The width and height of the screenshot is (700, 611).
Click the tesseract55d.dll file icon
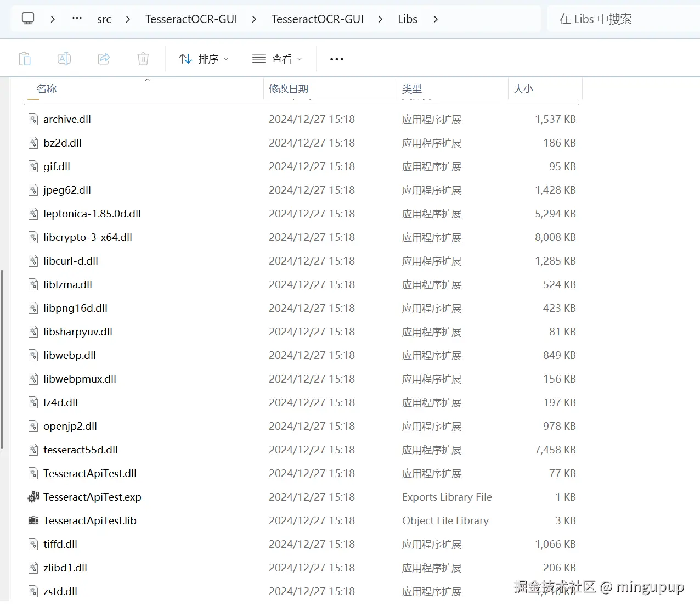click(x=33, y=450)
